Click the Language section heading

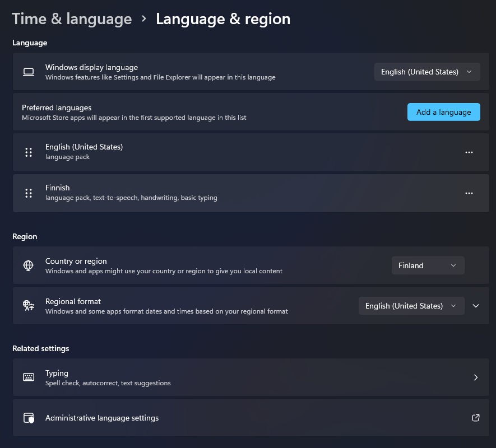(30, 43)
